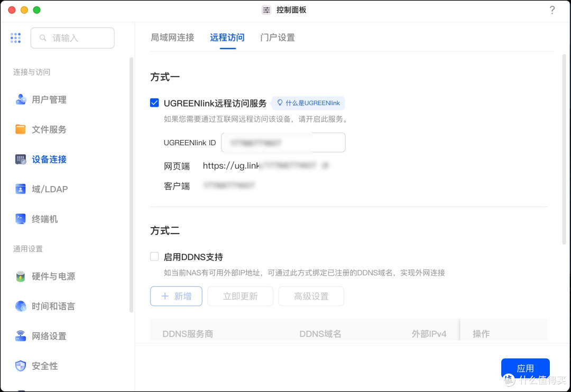Screen dimensions: 571x392
Task: Click the UGREENlink ID input field
Action: [283, 142]
